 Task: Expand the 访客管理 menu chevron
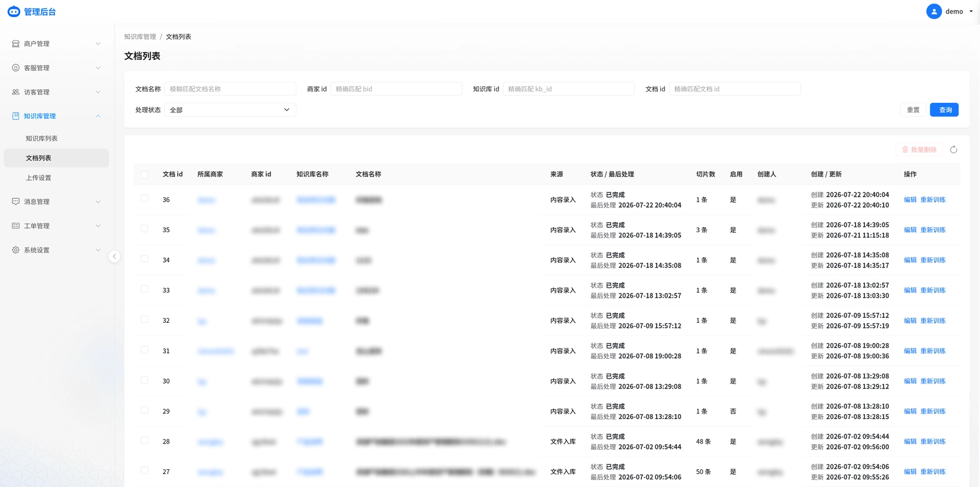[98, 92]
